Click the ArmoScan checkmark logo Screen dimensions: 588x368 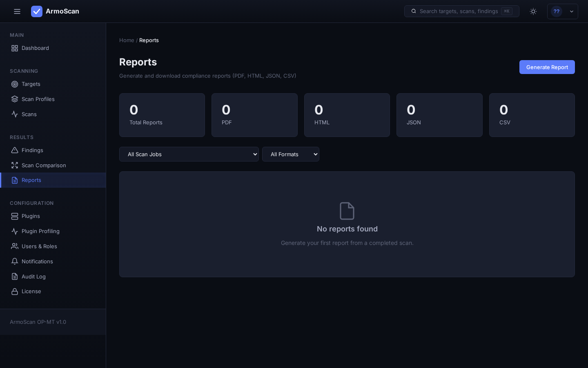[37, 11]
